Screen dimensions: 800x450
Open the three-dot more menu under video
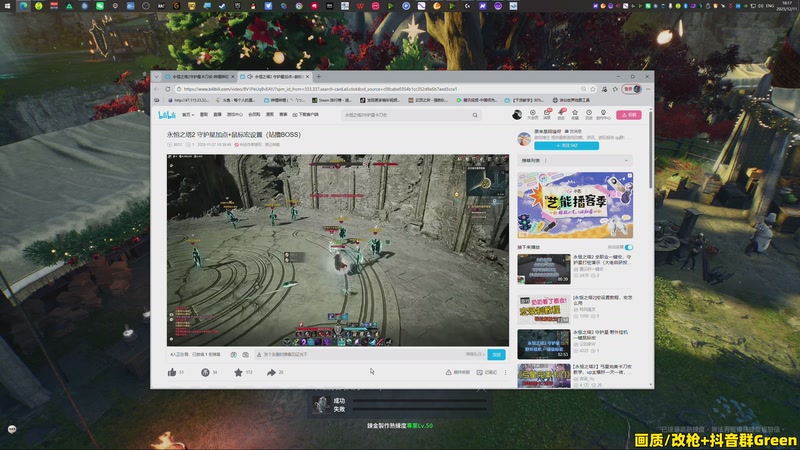[x=506, y=372]
